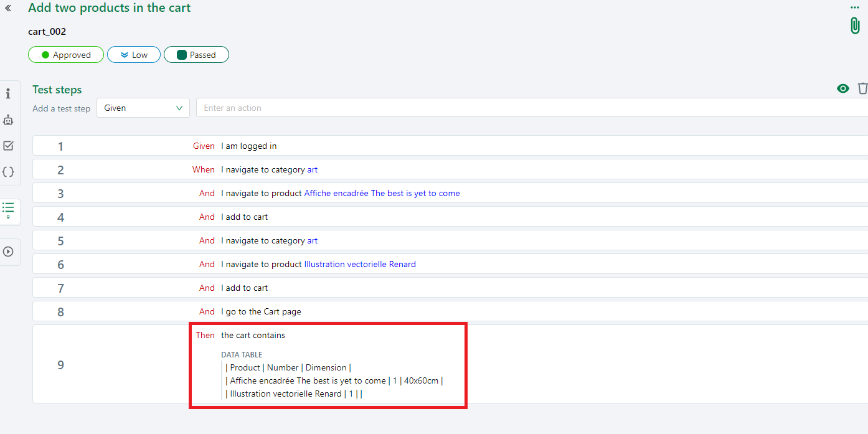
Task: Open the Approved status selector
Action: (x=65, y=54)
